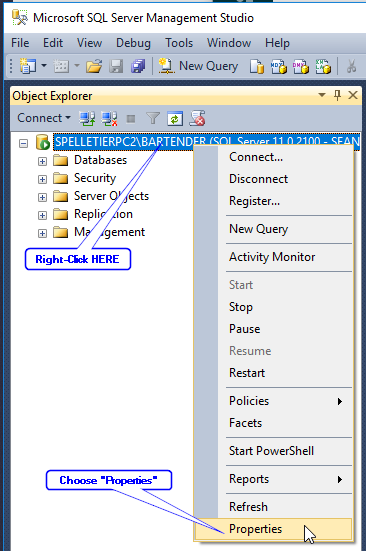Open the Edit menu
The height and width of the screenshot is (551, 366).
coord(53,43)
